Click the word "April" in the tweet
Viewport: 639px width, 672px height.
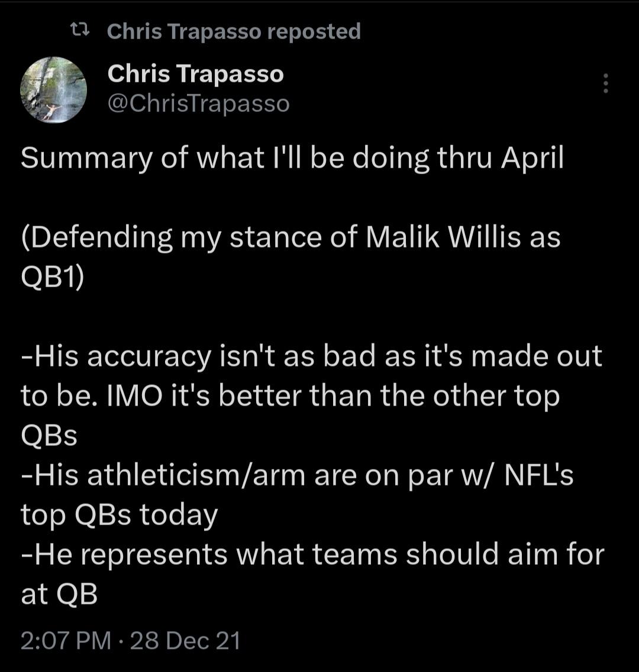tap(532, 159)
